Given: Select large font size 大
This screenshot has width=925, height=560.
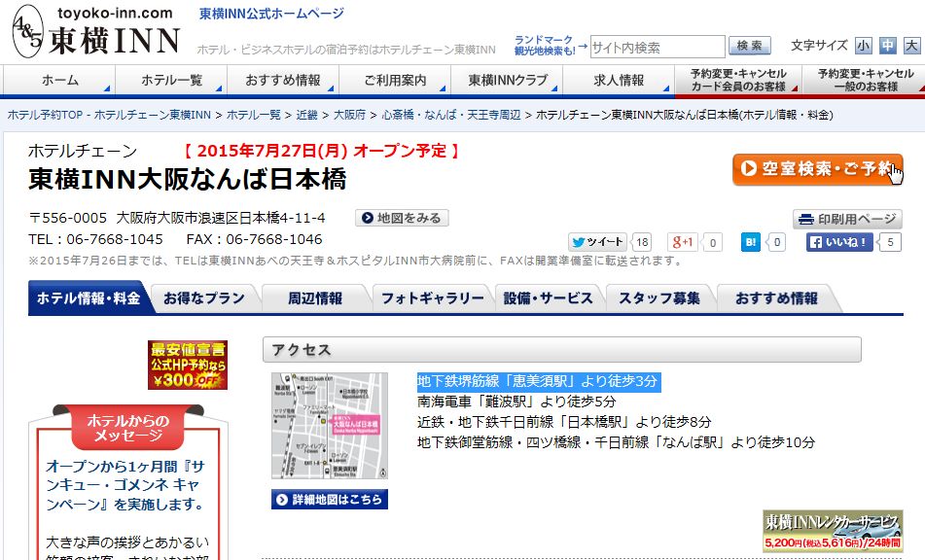Looking at the screenshot, I should pyautogui.click(x=912, y=46).
